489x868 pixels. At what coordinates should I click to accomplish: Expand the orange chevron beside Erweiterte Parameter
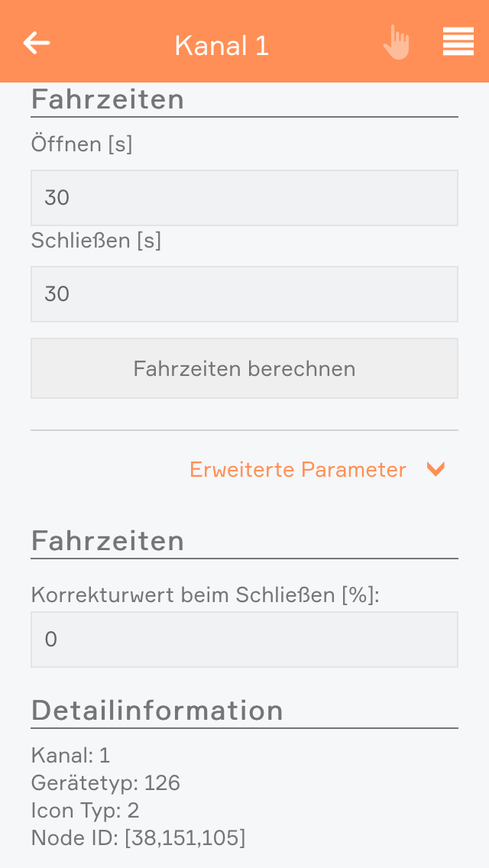coord(436,469)
